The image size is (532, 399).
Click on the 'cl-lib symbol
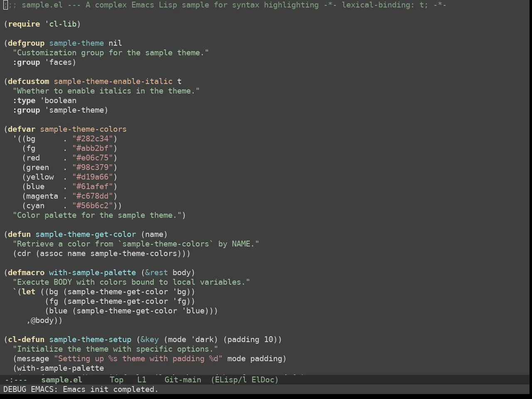(x=60, y=24)
